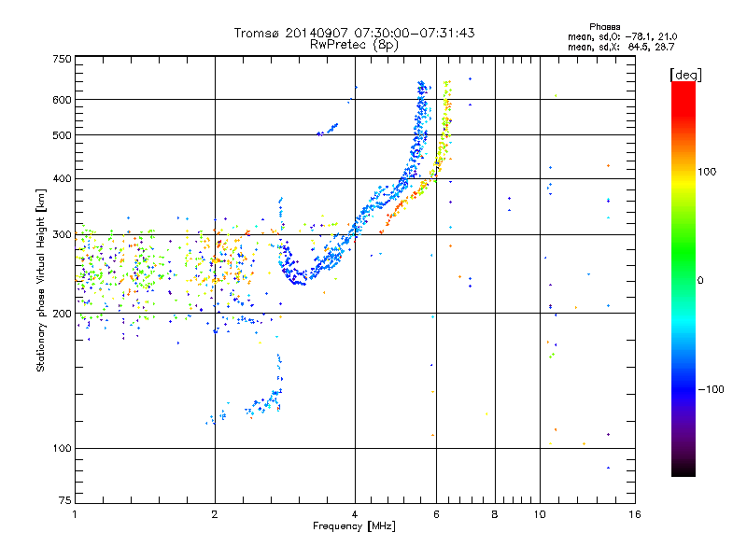Screen dimensions: 747x560
Task: Click the short blue trace near 500 km
Action: click(327, 130)
